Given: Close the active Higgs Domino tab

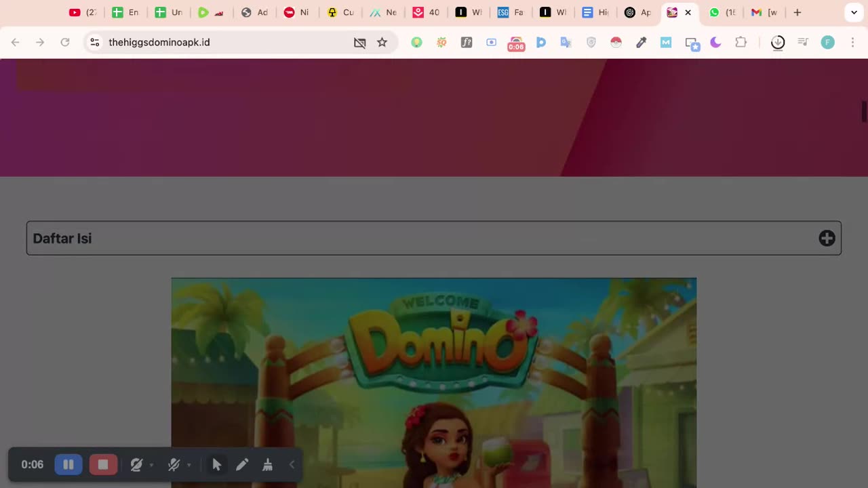Looking at the screenshot, I should coord(688,12).
